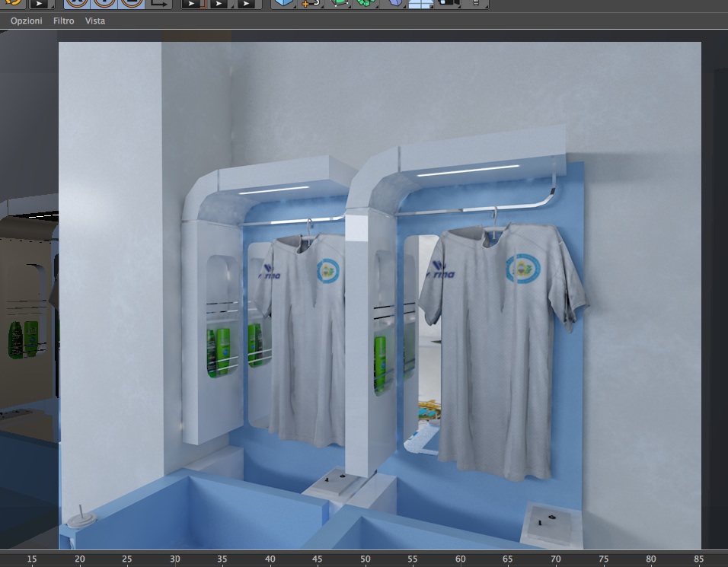The width and height of the screenshot is (728, 567).
Task: Click frame 75 on the timeline ruler
Action: coord(603,559)
